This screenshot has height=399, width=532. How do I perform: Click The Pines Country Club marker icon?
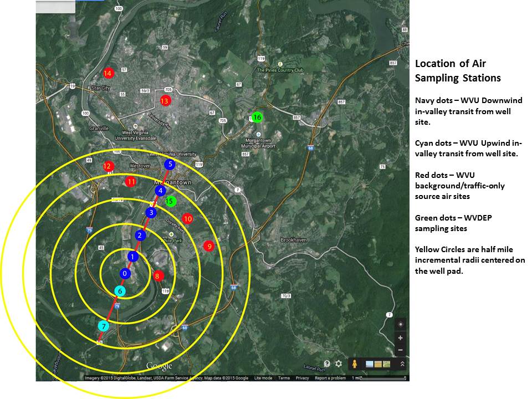click(280, 64)
